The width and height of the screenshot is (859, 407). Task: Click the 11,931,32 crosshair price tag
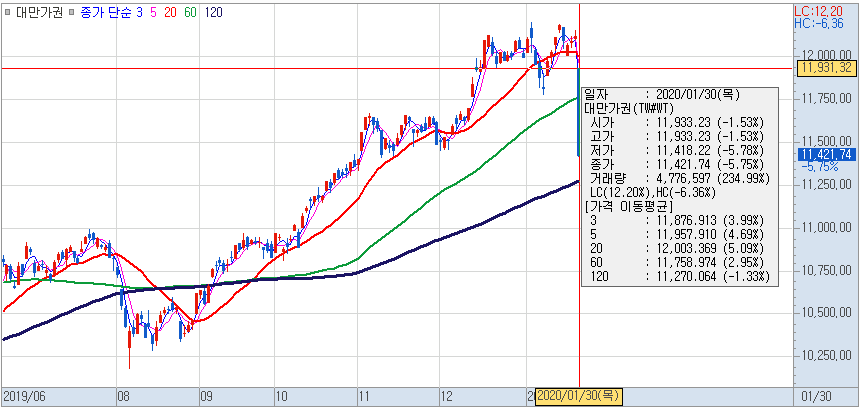pos(827,68)
